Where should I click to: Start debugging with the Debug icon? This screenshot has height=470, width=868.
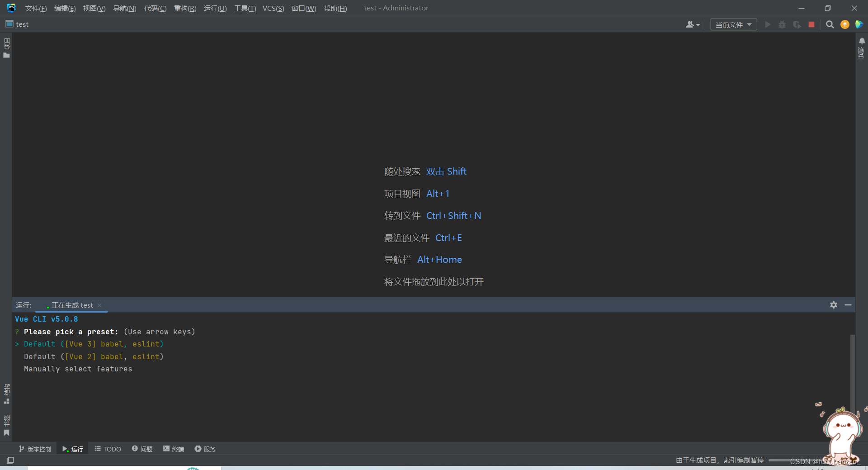pos(782,24)
